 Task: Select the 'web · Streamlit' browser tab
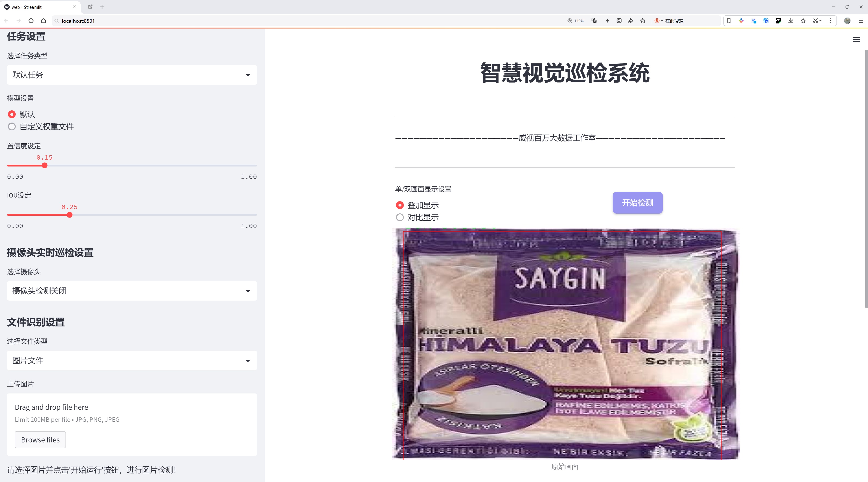40,7
